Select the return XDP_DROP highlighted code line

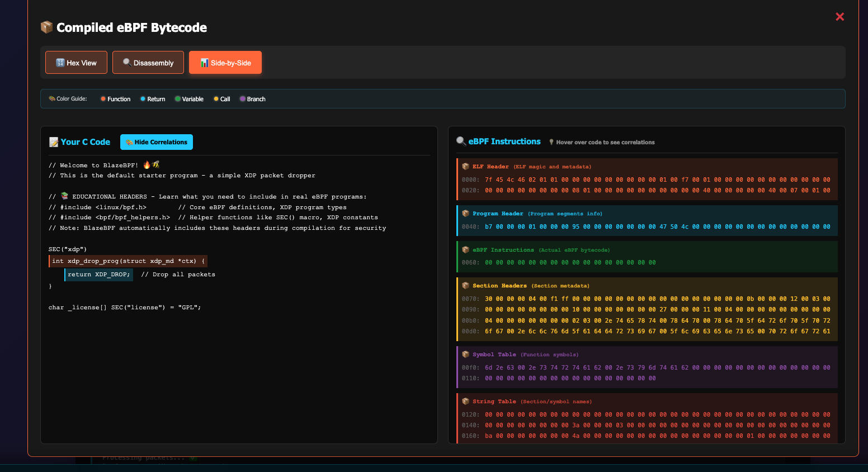click(x=98, y=275)
